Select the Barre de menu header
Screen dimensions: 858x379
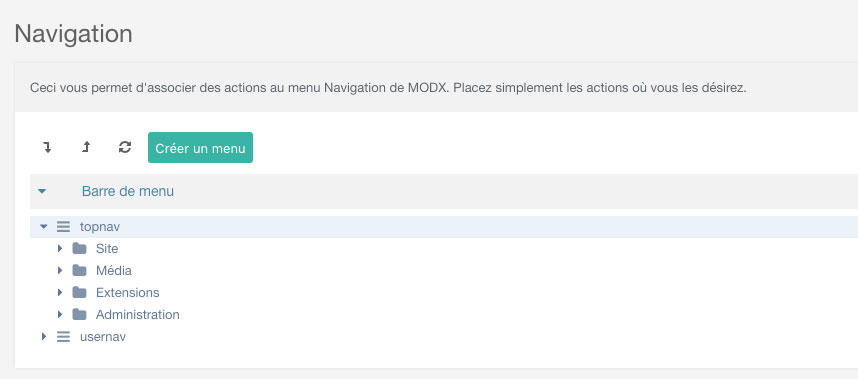coord(127,191)
